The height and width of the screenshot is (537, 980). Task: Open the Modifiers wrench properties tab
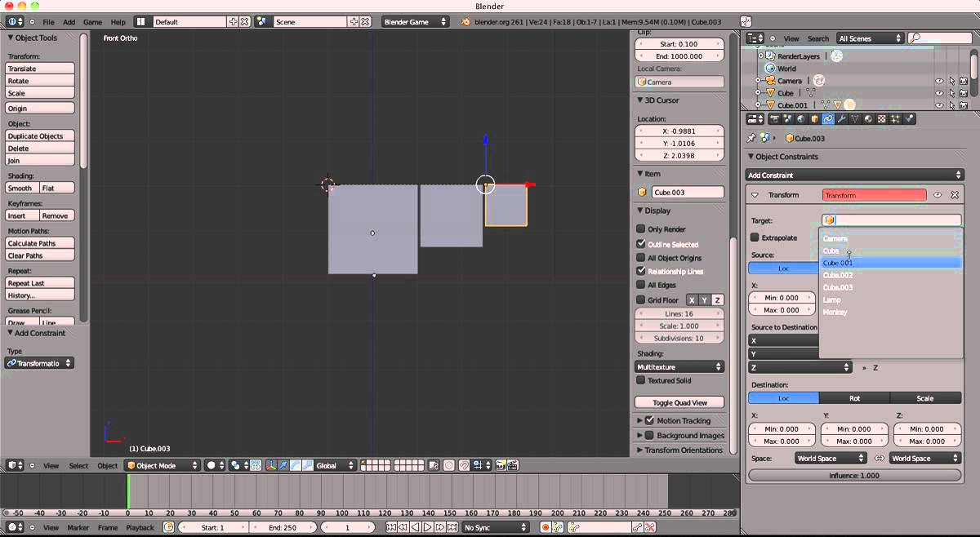coord(841,118)
